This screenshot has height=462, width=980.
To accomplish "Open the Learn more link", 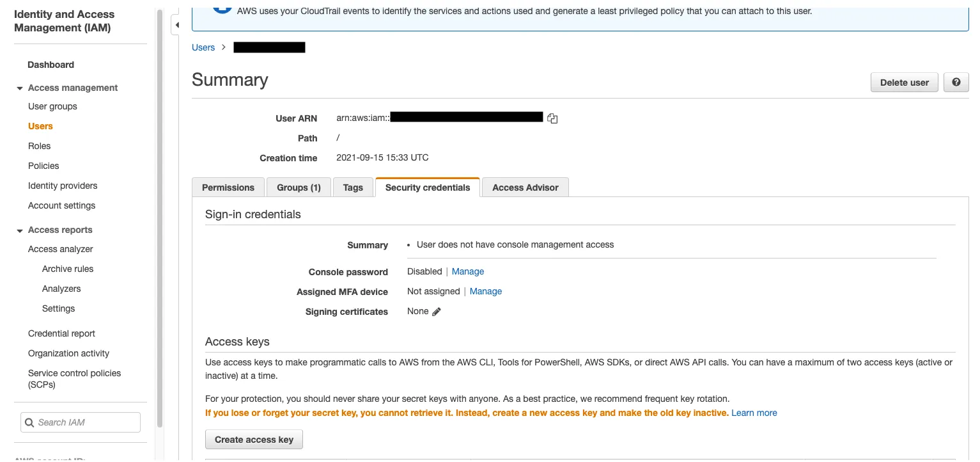I will (754, 413).
